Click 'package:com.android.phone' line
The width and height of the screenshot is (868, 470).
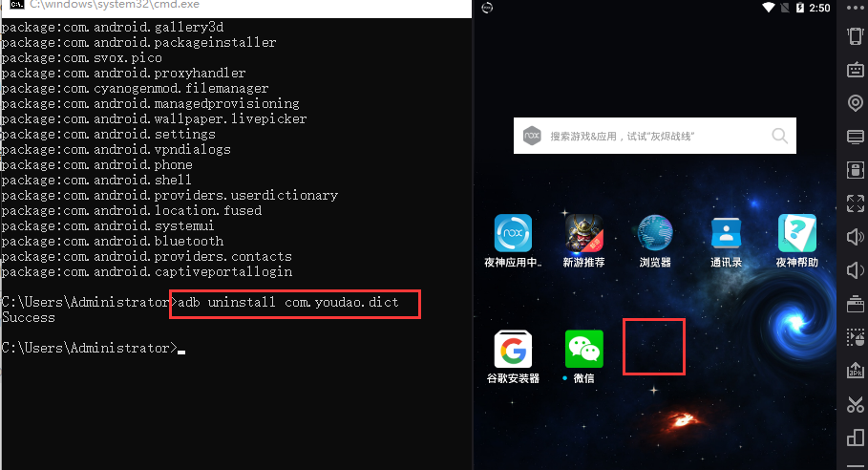pos(96,165)
